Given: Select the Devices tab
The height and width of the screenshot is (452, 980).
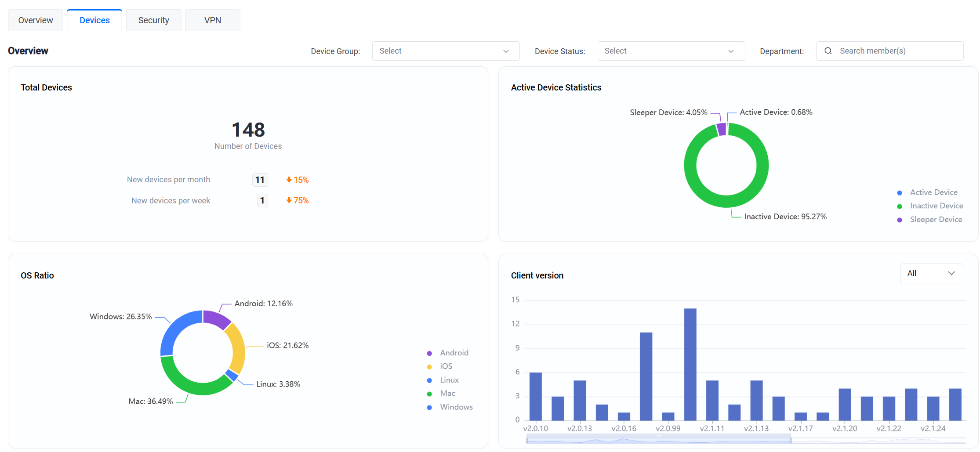Looking at the screenshot, I should point(94,20).
